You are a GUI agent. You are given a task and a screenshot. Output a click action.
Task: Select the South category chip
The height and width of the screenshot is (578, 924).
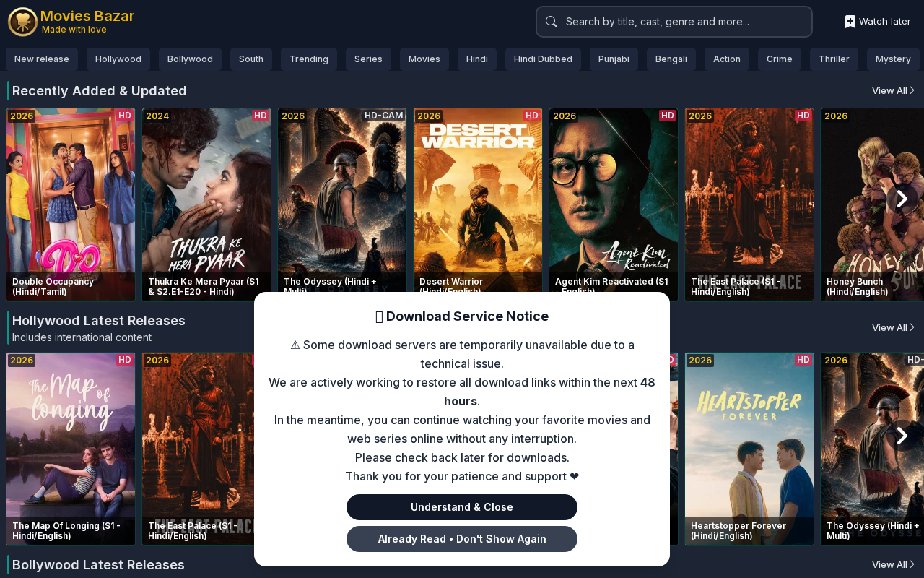click(251, 59)
